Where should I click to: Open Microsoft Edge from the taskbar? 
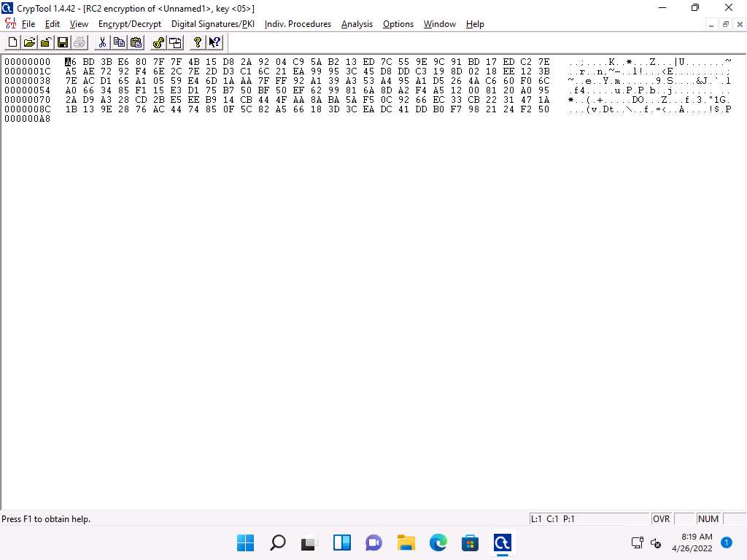coord(438,542)
